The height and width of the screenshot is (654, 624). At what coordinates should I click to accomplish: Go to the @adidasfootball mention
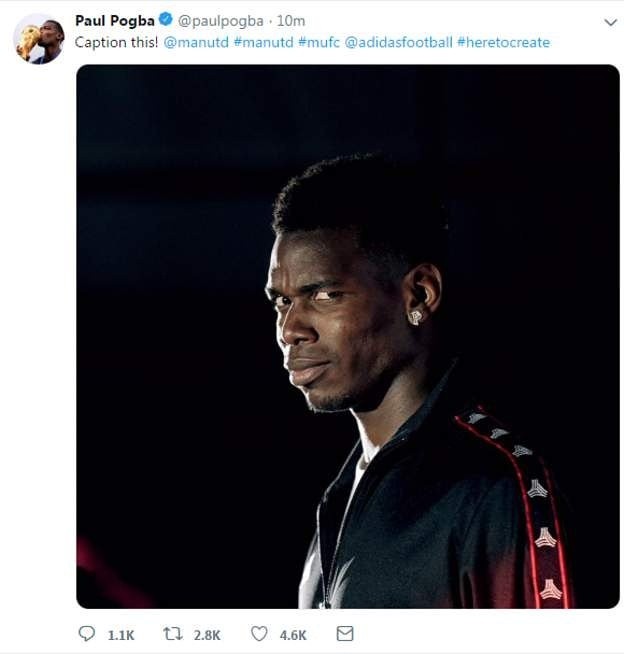pyautogui.click(x=399, y=43)
